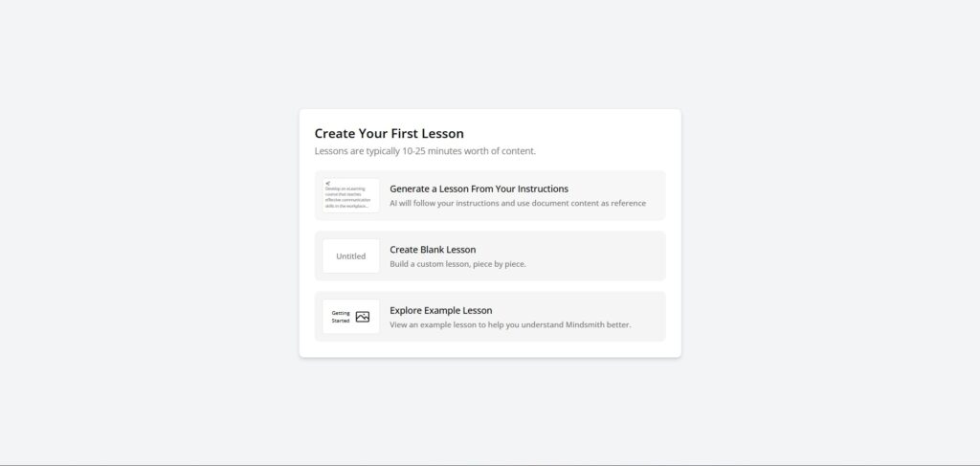The image size is (980, 466).
Task: Click the image icon in Getting Started thumbnail
Action: pyautogui.click(x=362, y=317)
